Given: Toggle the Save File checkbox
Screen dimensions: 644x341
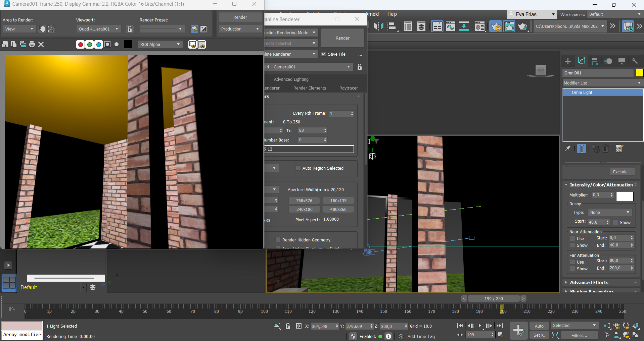Looking at the screenshot, I should pyautogui.click(x=324, y=54).
